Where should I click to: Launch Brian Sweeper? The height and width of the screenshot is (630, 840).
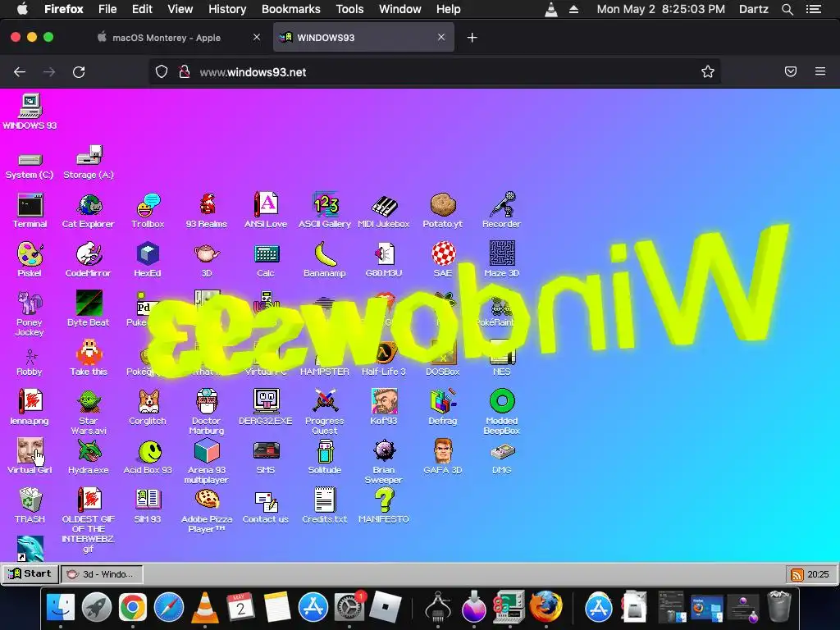384,451
